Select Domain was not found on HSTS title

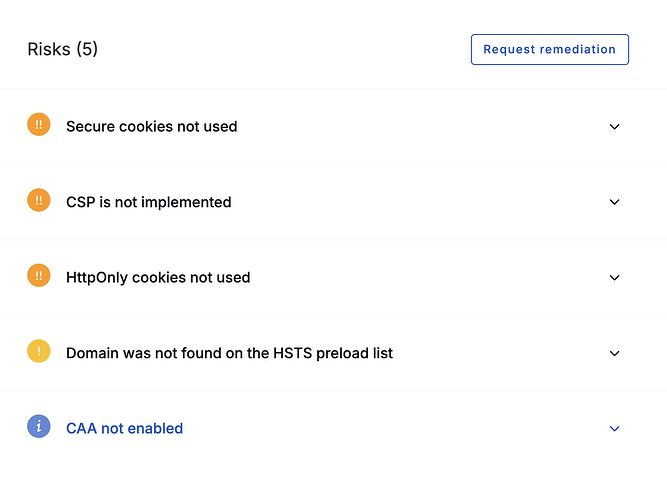(229, 353)
